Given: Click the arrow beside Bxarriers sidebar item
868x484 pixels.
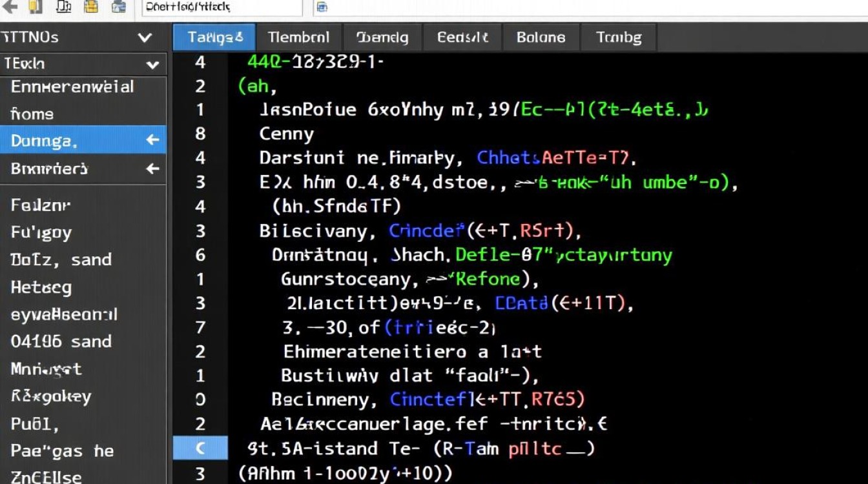Looking at the screenshot, I should tap(152, 168).
